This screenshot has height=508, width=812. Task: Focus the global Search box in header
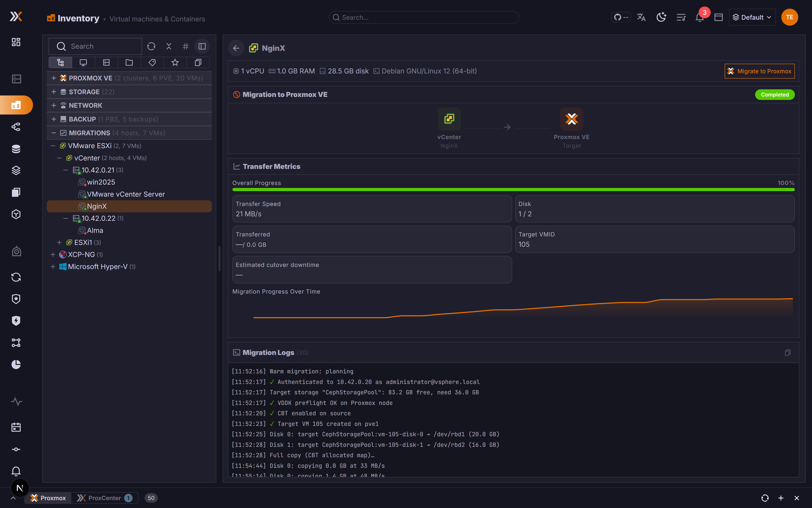[x=424, y=17]
